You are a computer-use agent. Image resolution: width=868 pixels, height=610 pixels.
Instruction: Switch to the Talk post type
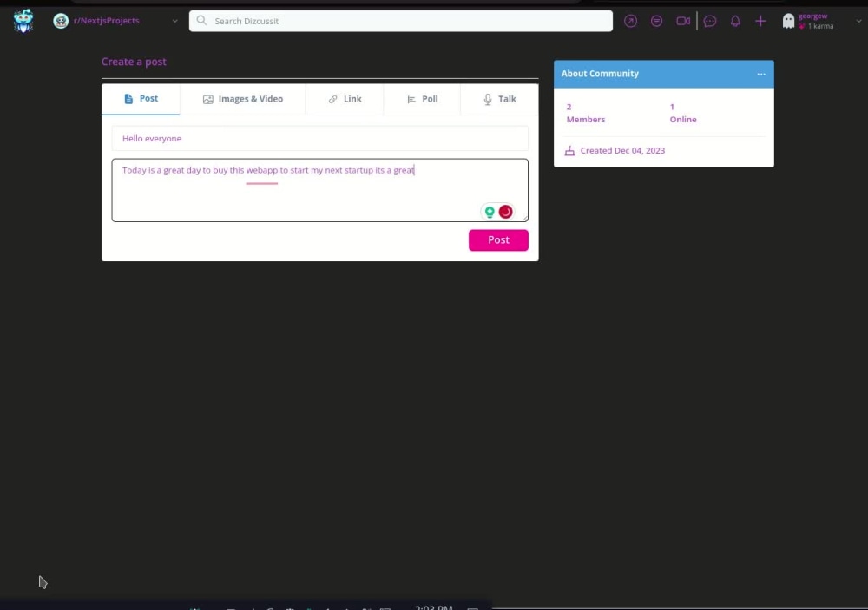498,99
